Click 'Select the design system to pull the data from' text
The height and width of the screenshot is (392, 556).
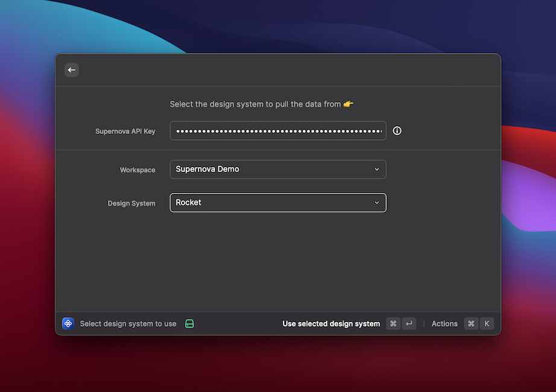coord(255,104)
